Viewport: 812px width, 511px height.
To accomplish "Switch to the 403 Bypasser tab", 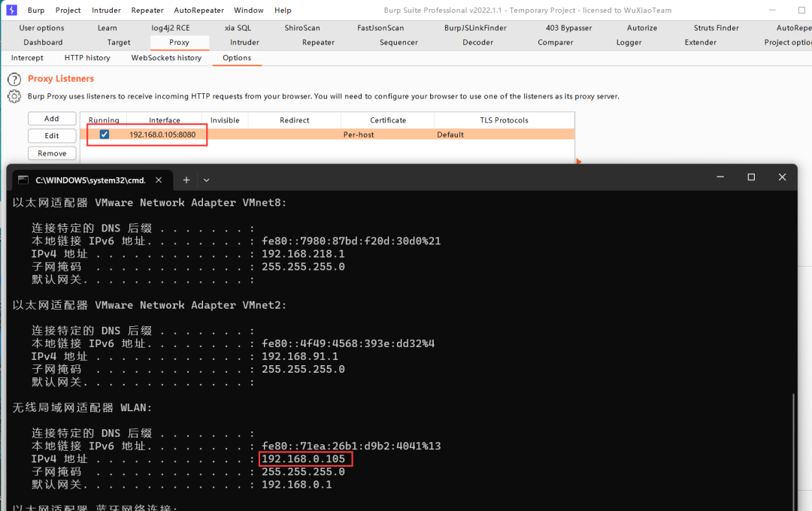I will (568, 28).
